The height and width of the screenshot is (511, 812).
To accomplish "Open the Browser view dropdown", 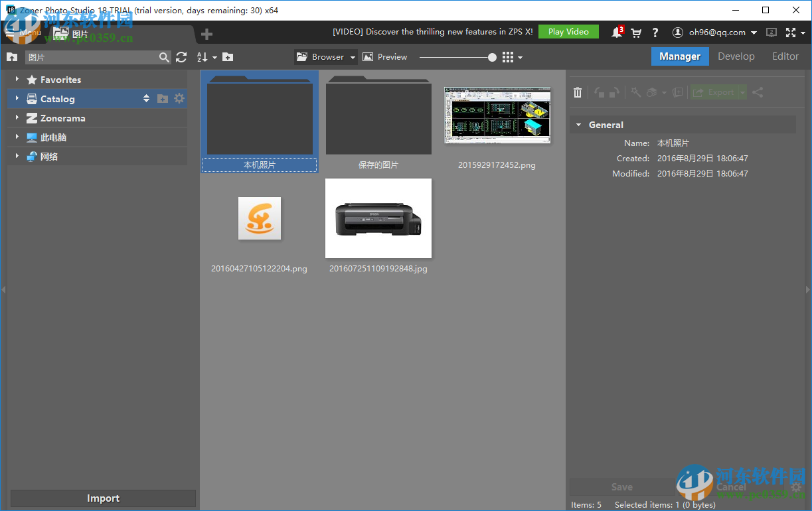I will coord(353,58).
